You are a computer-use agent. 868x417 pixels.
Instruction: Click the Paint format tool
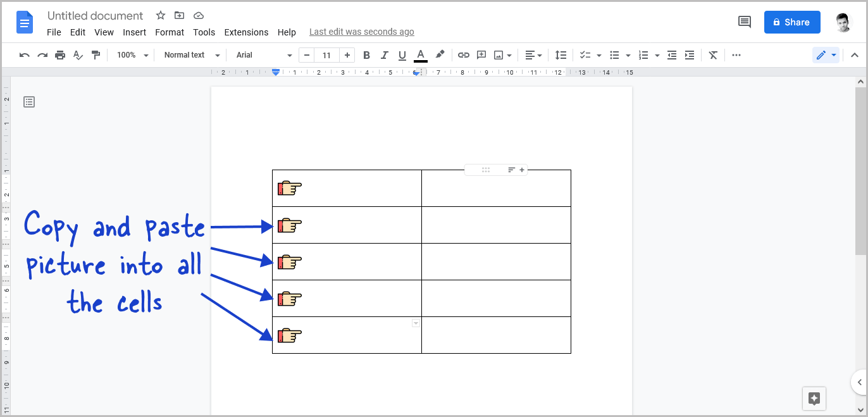tap(96, 55)
